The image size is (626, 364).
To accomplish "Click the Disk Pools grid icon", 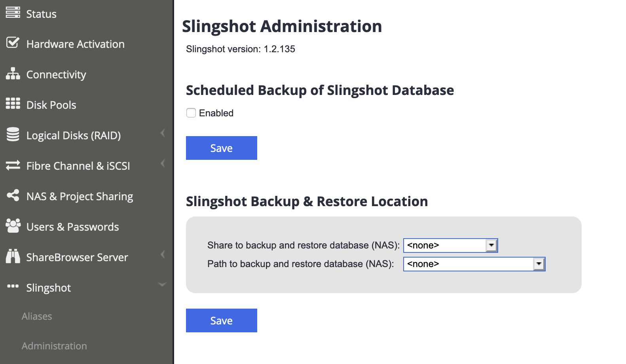I will [13, 103].
